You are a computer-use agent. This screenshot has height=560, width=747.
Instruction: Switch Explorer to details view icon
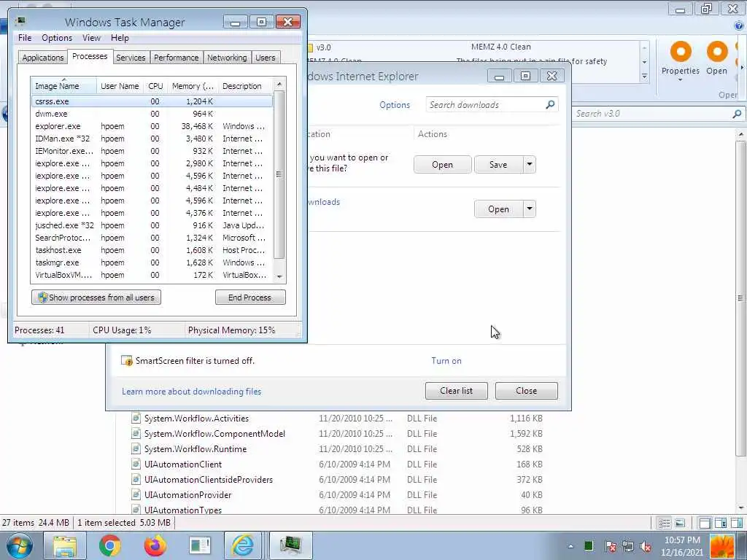point(664,524)
